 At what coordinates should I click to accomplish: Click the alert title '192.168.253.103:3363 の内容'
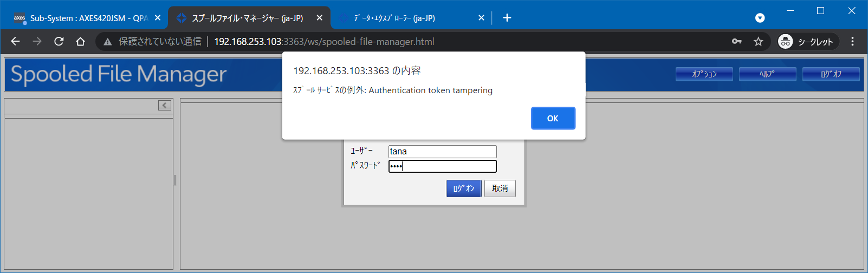point(357,71)
